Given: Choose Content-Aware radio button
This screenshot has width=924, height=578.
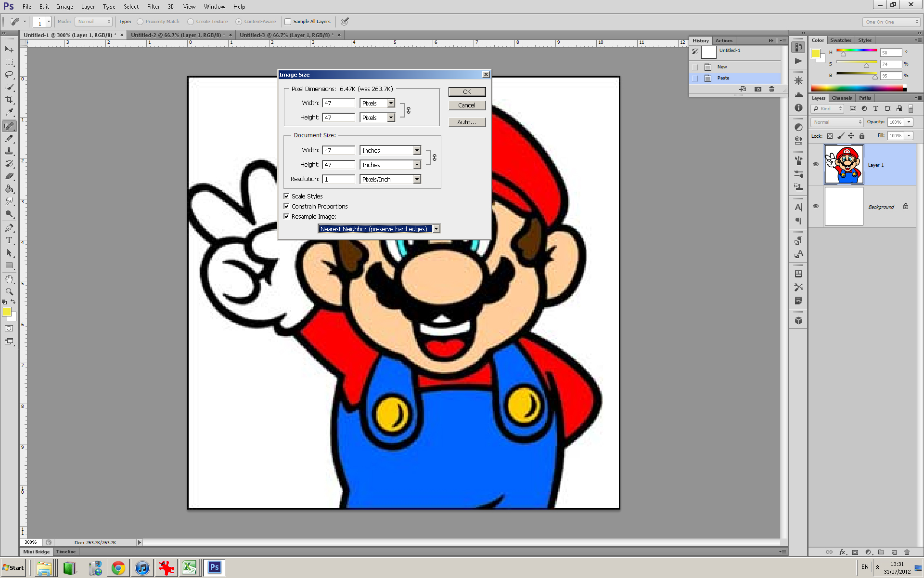Looking at the screenshot, I should click(x=239, y=22).
